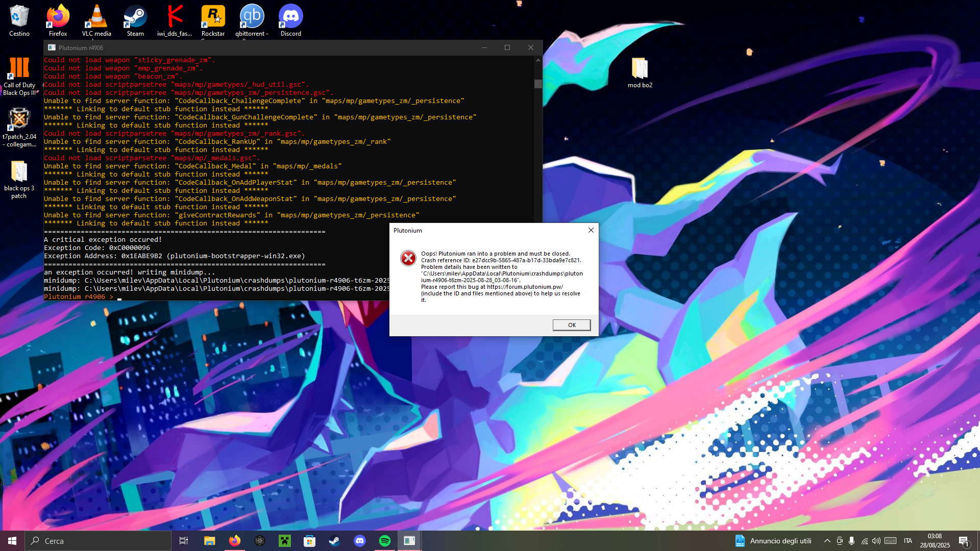Click the touch keyboard tray icon

tap(891, 541)
